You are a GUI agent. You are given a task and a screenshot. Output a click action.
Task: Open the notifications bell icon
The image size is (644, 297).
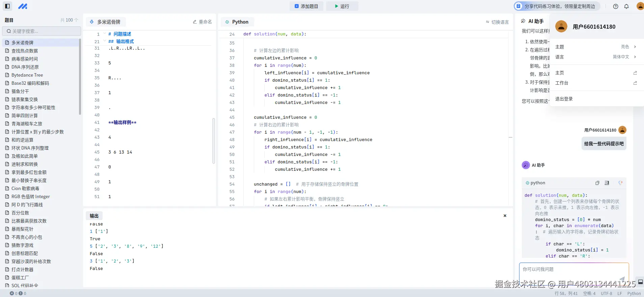[626, 6]
